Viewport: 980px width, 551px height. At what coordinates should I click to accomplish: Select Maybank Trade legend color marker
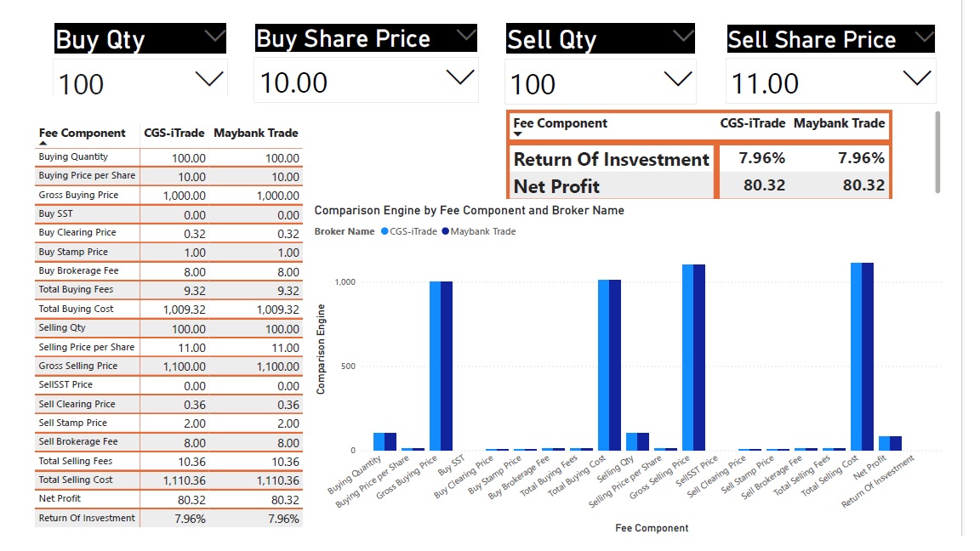[x=446, y=231]
